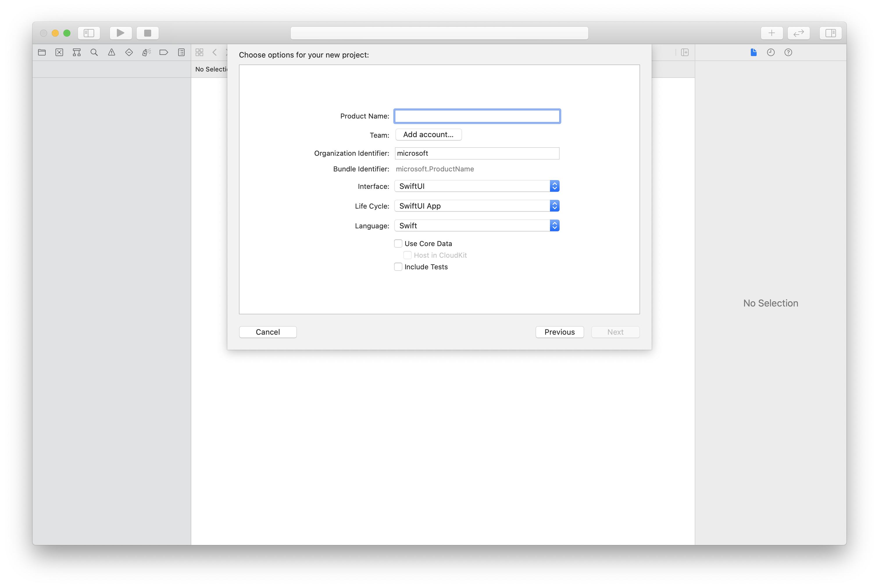The image size is (879, 588).
Task: Toggle Include Tests checkbox
Action: click(398, 266)
